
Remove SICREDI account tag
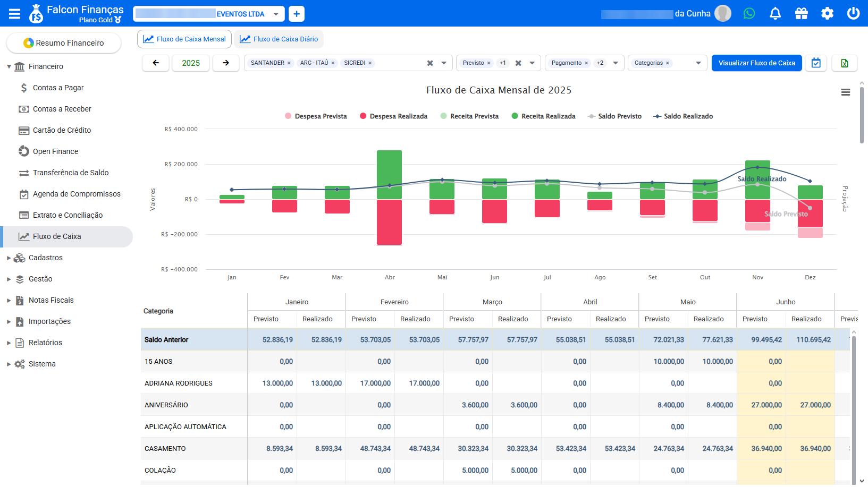pos(370,63)
